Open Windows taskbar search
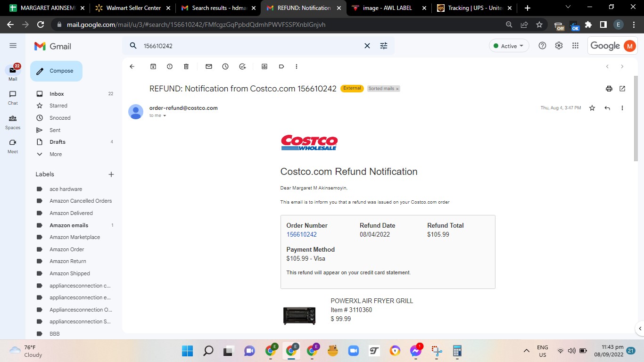 [x=208, y=351]
